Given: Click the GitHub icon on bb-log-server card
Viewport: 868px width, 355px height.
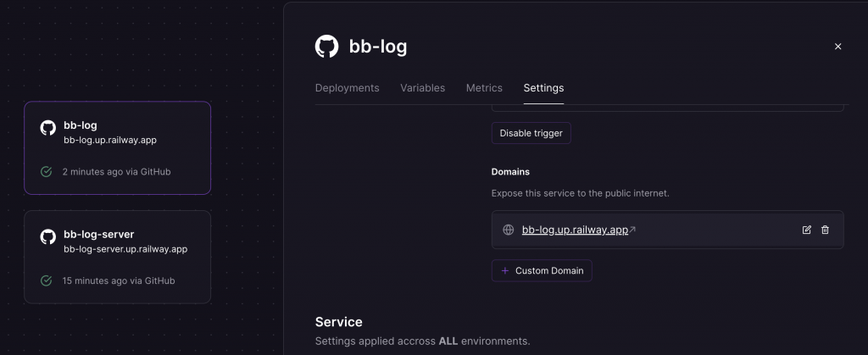Looking at the screenshot, I should [x=48, y=237].
